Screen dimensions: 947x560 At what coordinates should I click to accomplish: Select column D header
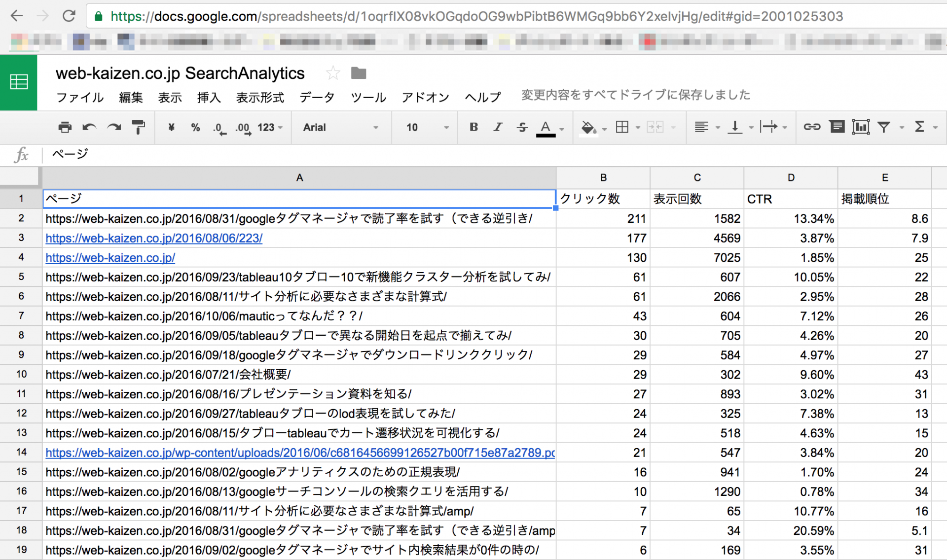[791, 178]
